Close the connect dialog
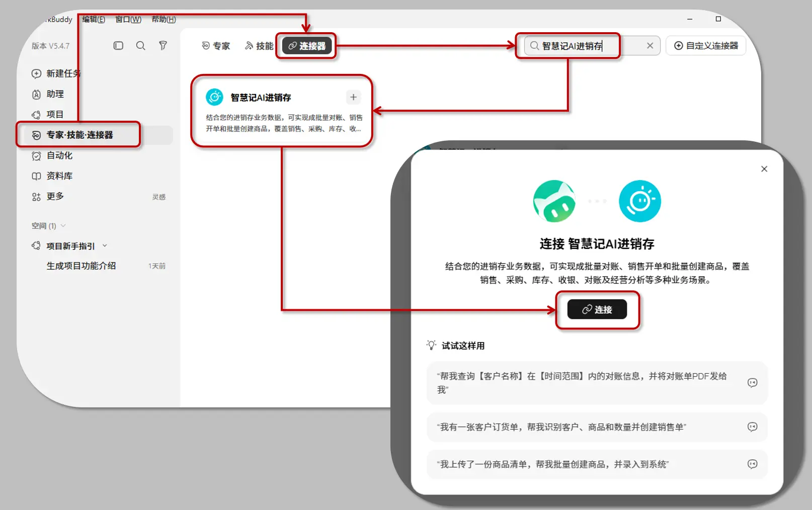This screenshot has width=812, height=510. pos(764,169)
